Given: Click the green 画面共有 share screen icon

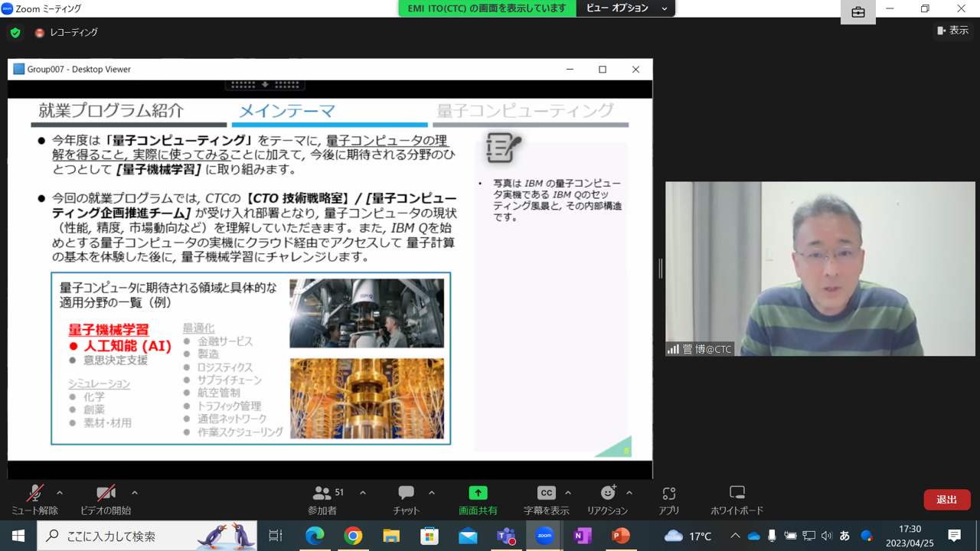Looking at the screenshot, I should pos(478,493).
